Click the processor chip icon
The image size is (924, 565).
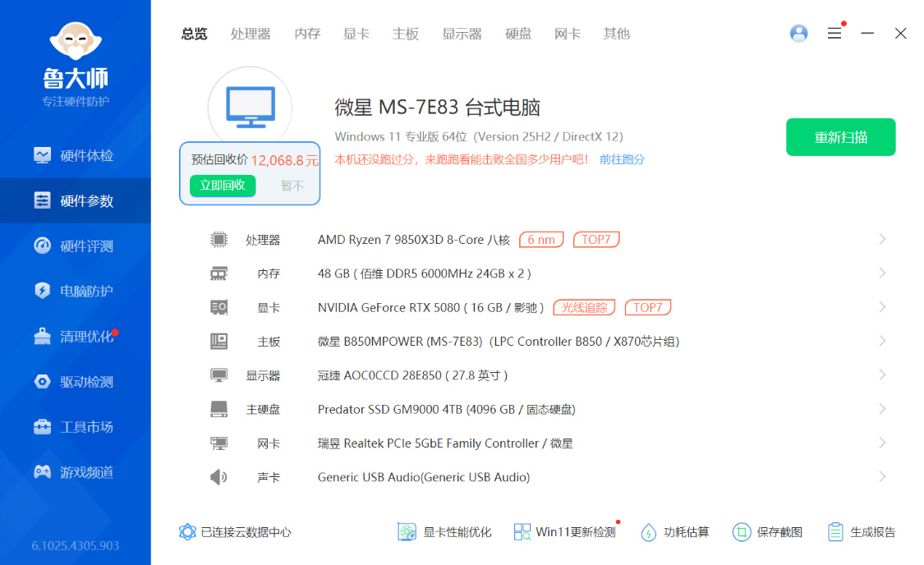point(218,239)
